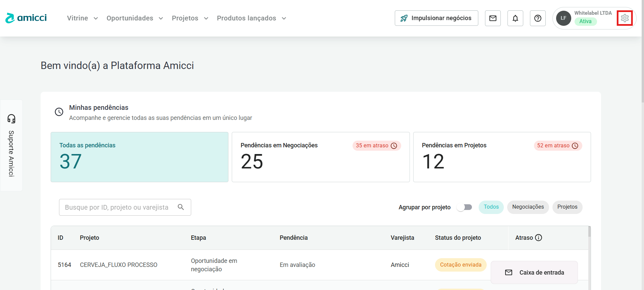This screenshot has width=644, height=290.
Task: Expand the Oportunidades dropdown menu
Action: coord(135,18)
